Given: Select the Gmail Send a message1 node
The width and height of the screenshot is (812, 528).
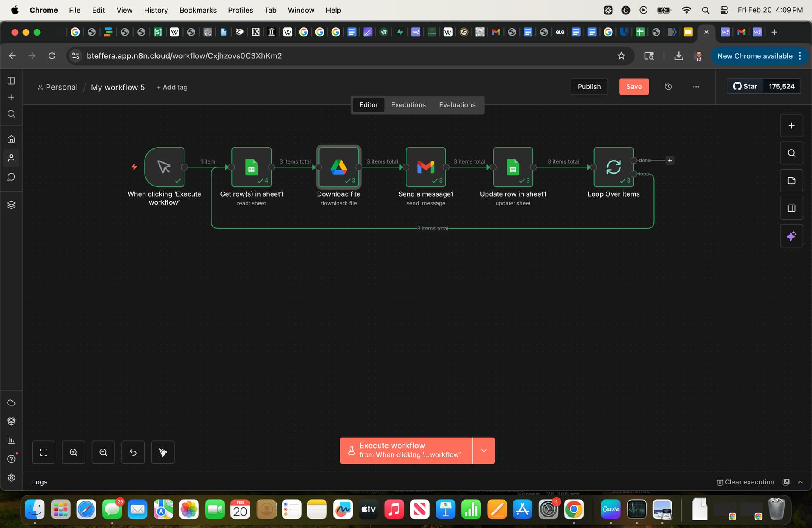Looking at the screenshot, I should (x=425, y=167).
